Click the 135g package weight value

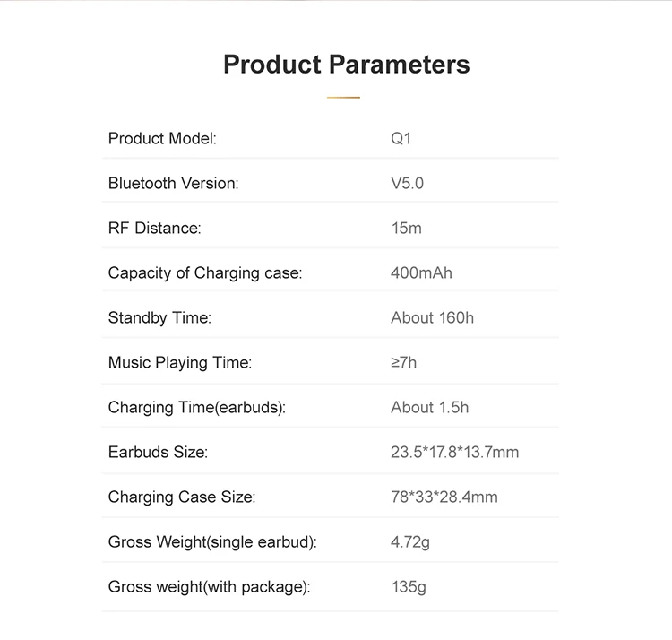[409, 587]
